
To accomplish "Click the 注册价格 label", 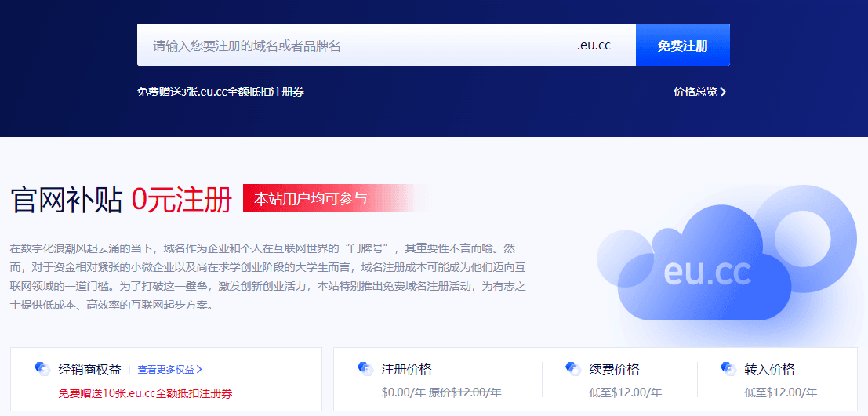I will click(406, 369).
